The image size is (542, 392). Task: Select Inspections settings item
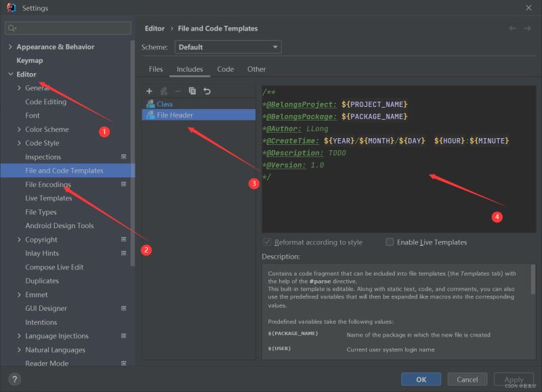(43, 157)
